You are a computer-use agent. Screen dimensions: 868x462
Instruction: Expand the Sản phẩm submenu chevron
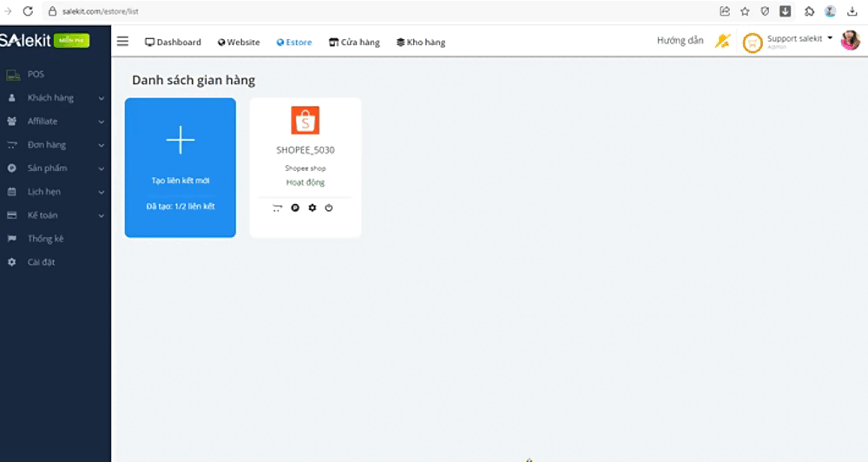tap(102, 169)
